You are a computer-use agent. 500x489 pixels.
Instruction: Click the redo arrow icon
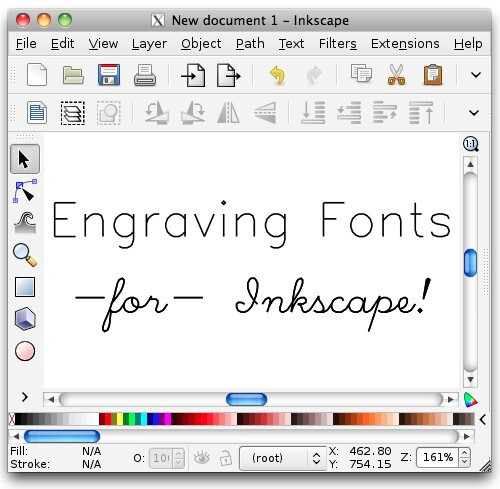click(x=314, y=75)
